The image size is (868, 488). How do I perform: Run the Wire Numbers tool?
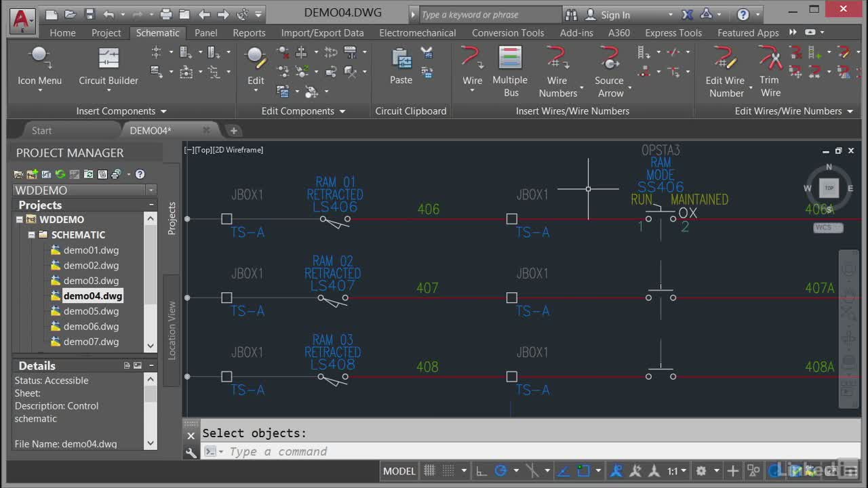[557, 71]
